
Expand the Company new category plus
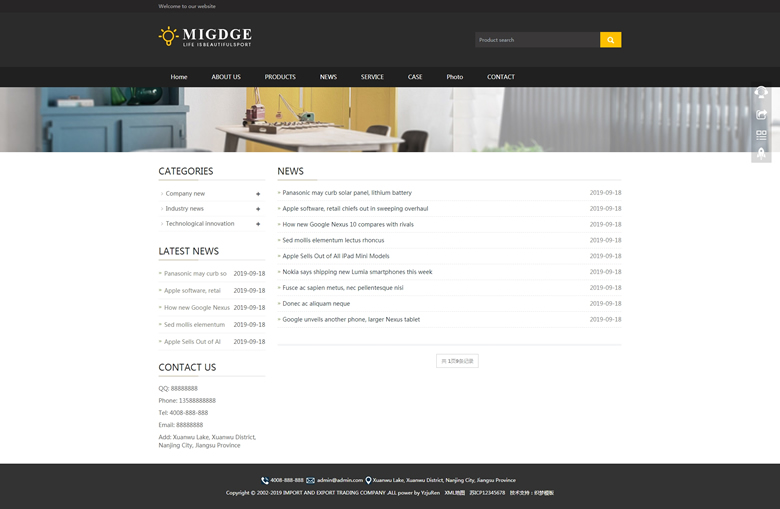(x=258, y=194)
